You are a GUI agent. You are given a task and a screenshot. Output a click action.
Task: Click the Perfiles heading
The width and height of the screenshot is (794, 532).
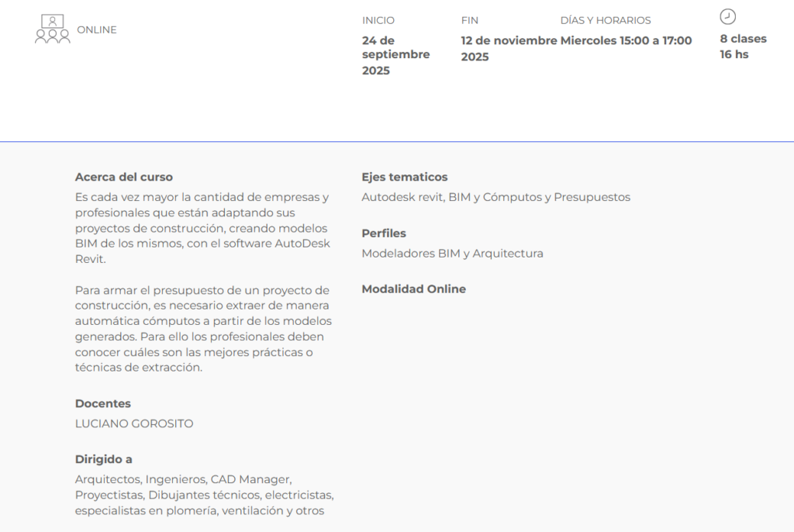tap(384, 233)
